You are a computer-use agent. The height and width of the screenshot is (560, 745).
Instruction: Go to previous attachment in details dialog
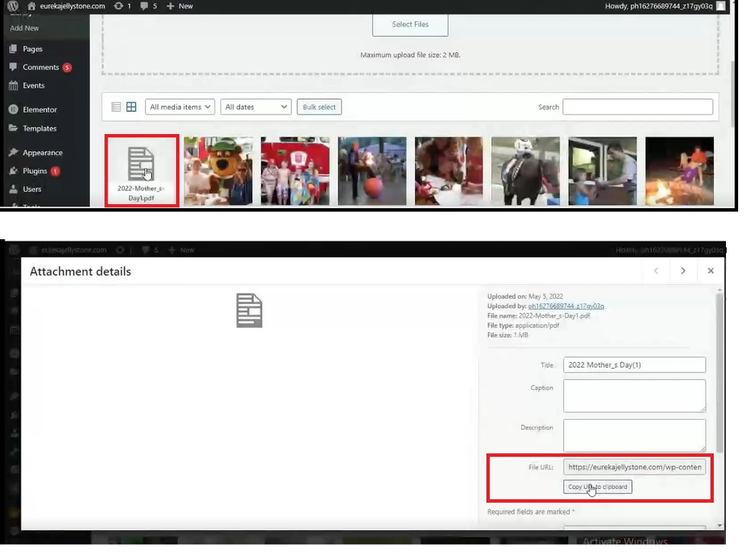click(x=656, y=270)
